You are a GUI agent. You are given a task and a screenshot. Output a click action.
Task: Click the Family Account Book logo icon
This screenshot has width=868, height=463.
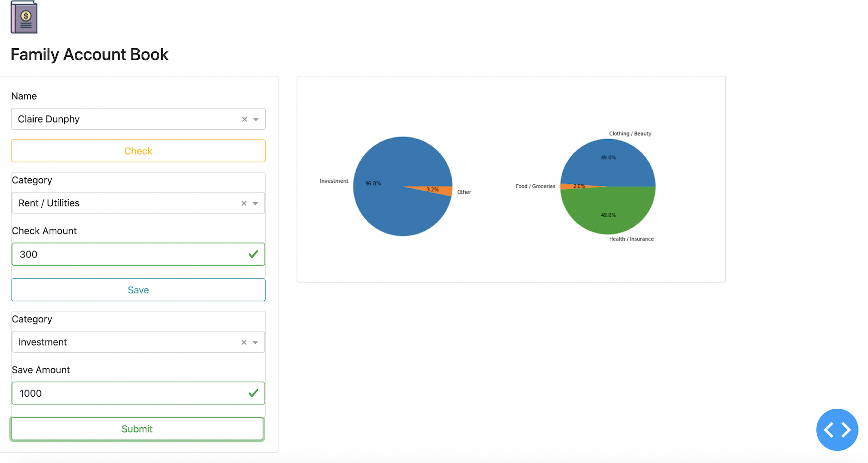point(23,17)
